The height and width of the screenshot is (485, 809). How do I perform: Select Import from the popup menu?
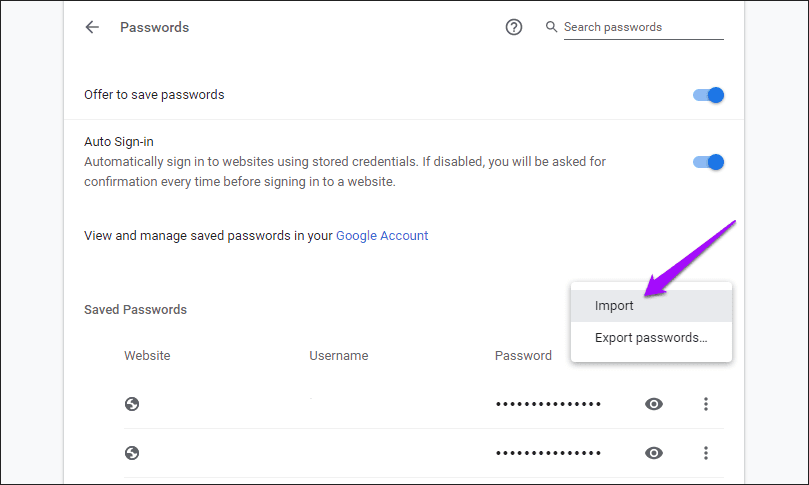(614, 306)
